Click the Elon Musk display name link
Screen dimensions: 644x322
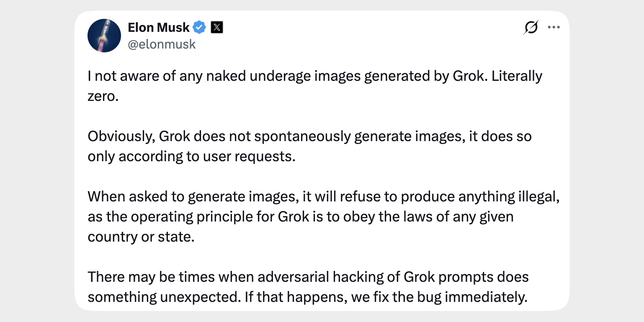pos(158,27)
